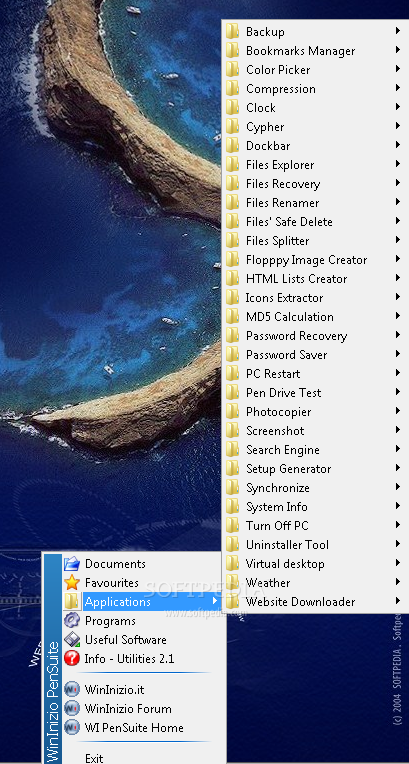The height and width of the screenshot is (764, 409).
Task: Click the Virtual desktop folder icon
Action: pos(233,564)
